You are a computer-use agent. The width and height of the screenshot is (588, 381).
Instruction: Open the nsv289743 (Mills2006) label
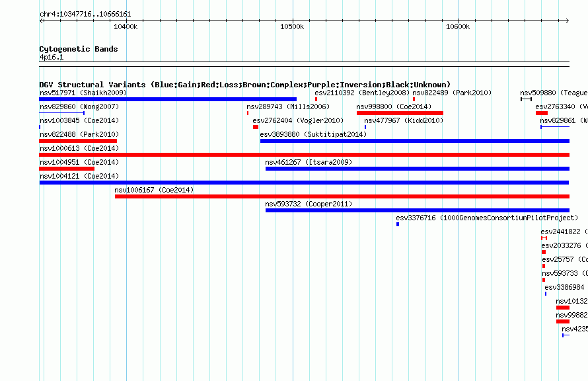point(288,106)
